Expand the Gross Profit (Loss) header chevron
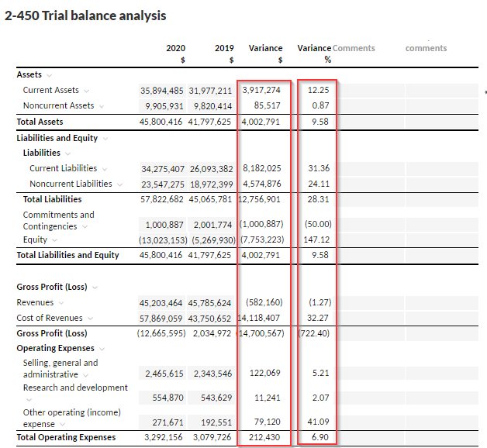The height and width of the screenshot is (448, 487). pyautogui.click(x=95, y=288)
